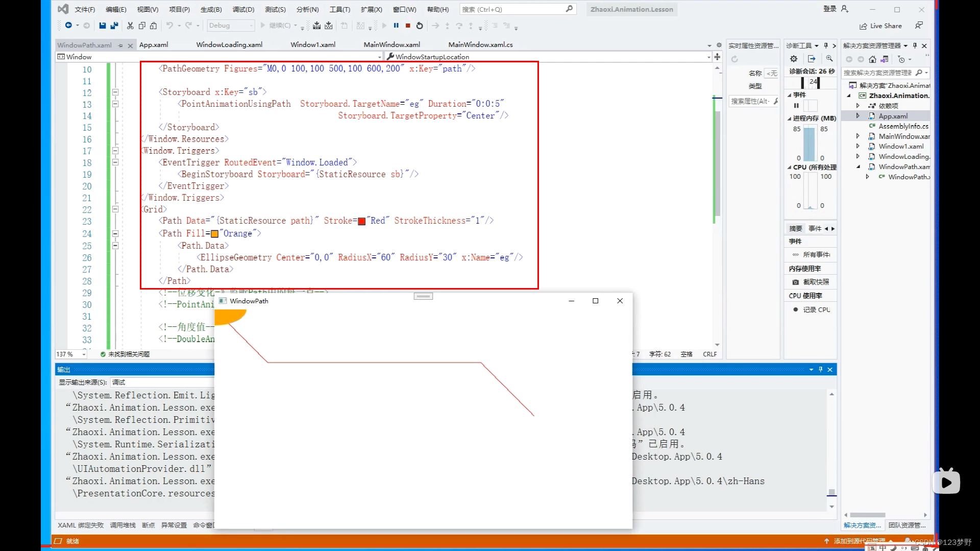
Task: Pause debugging with the Break All icon
Action: tap(396, 26)
